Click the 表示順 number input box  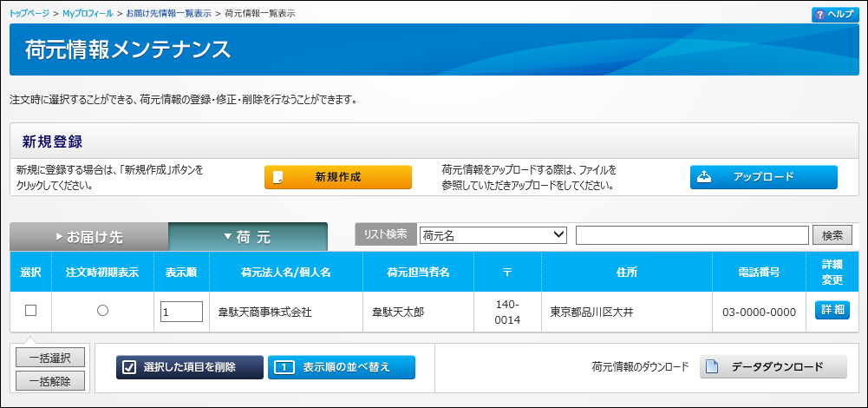[x=181, y=312]
